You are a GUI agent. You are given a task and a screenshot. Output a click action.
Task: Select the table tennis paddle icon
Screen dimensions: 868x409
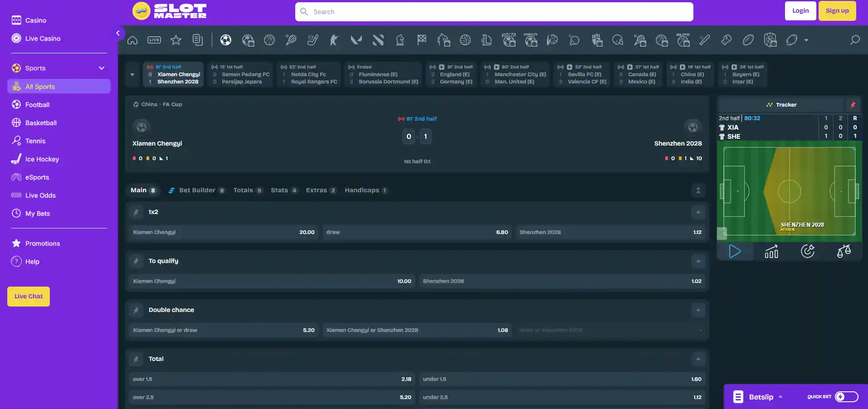pos(574,40)
